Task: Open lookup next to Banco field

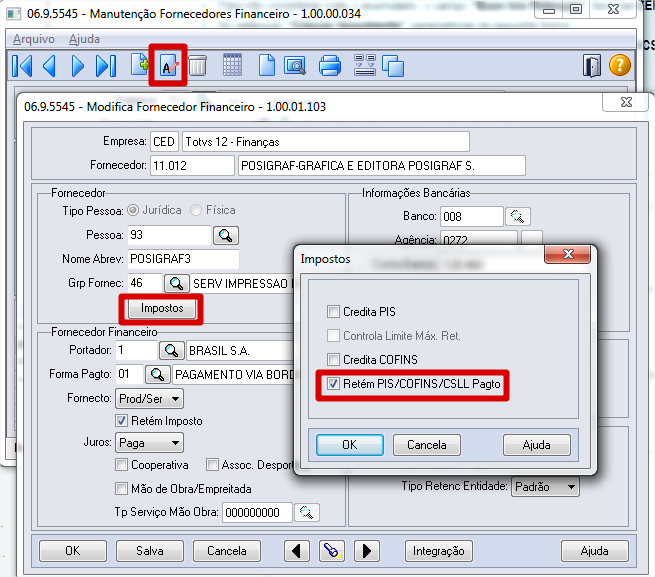Action: coord(517,216)
